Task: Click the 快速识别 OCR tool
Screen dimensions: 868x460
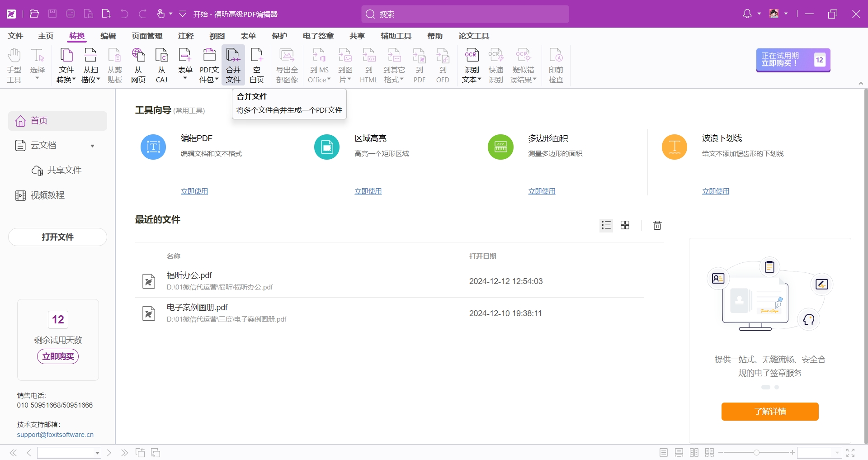Action: click(496, 65)
